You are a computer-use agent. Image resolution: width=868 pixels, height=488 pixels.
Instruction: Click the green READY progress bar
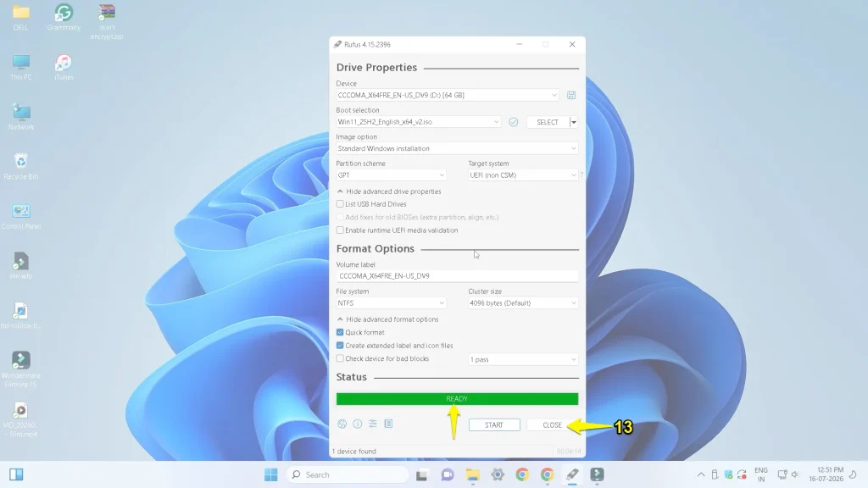pos(457,399)
